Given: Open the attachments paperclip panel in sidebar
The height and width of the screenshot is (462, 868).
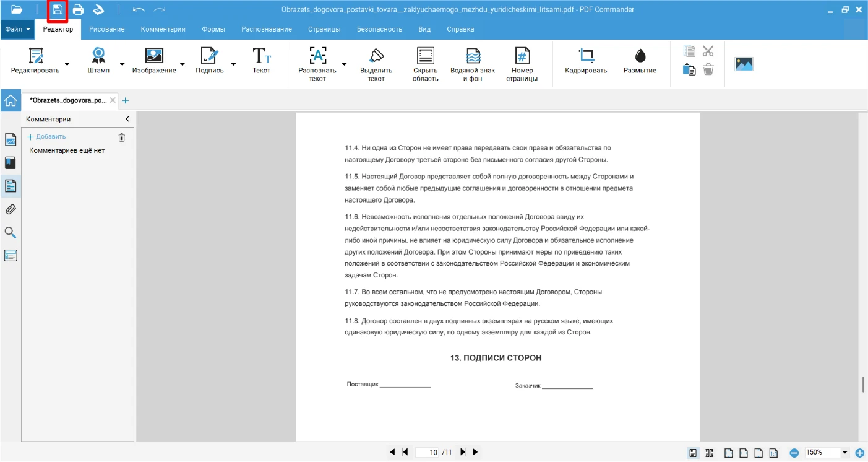Looking at the screenshot, I should coord(11,209).
